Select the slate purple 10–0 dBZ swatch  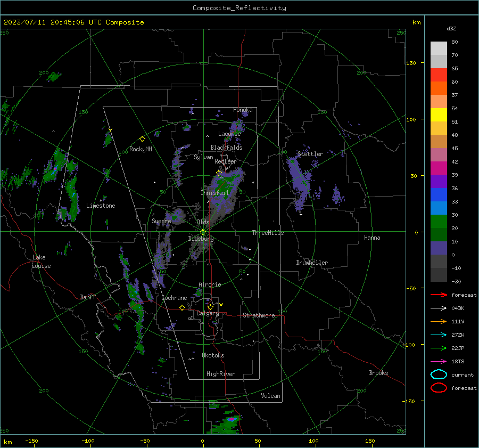(x=439, y=248)
